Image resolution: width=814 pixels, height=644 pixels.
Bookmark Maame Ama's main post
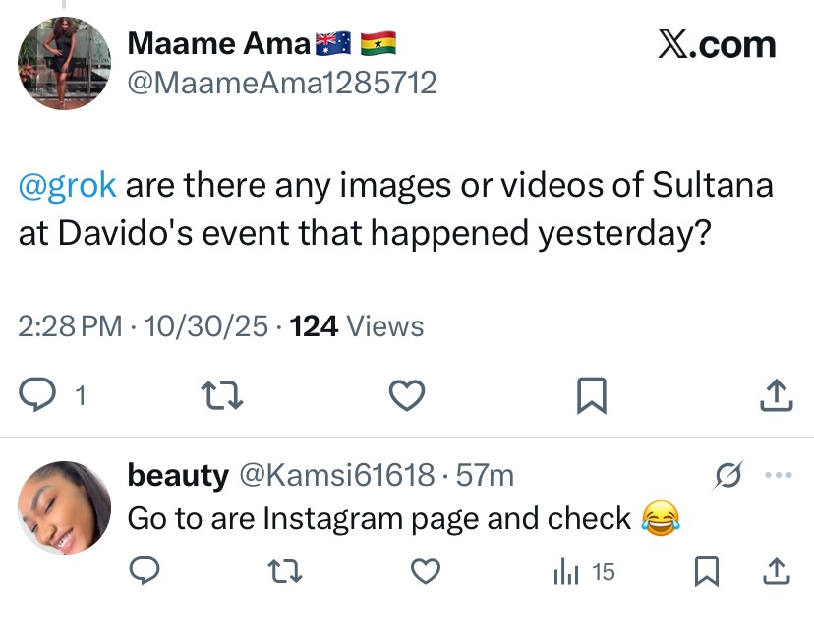591,395
